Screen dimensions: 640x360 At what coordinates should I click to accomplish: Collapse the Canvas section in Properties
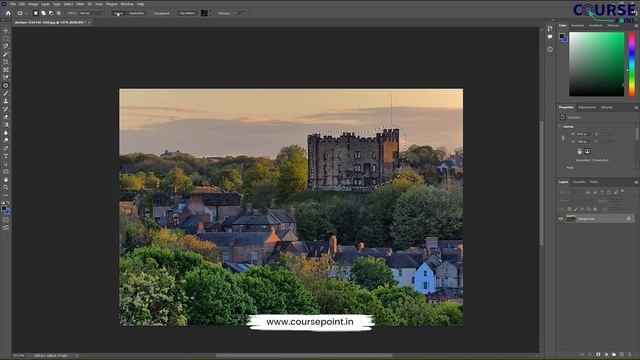pos(560,127)
